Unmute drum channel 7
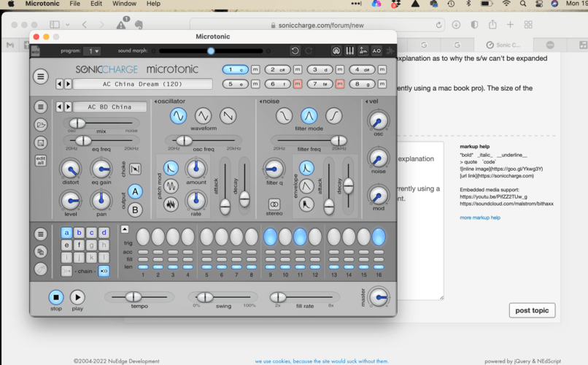Screen dimensions: 588x365 click(340, 84)
